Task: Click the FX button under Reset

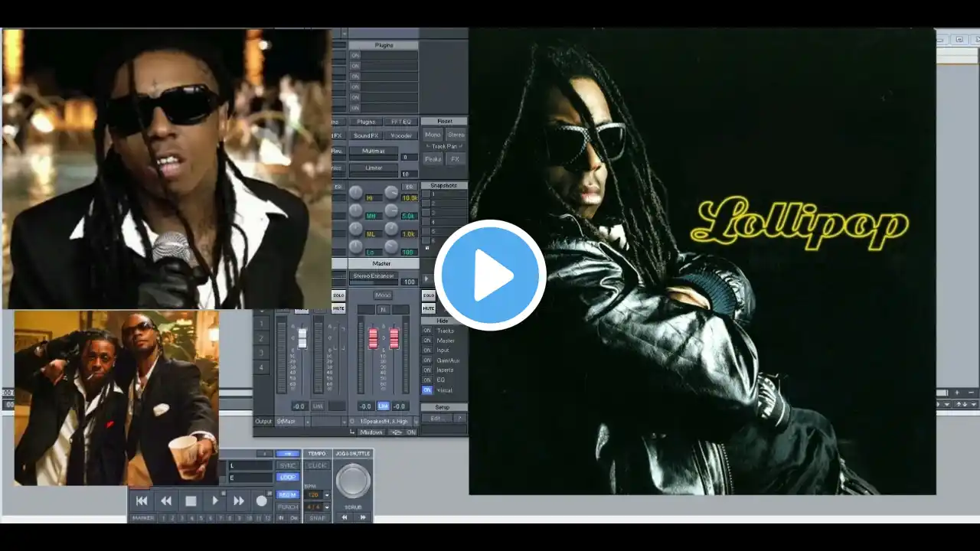Action: pyautogui.click(x=455, y=159)
